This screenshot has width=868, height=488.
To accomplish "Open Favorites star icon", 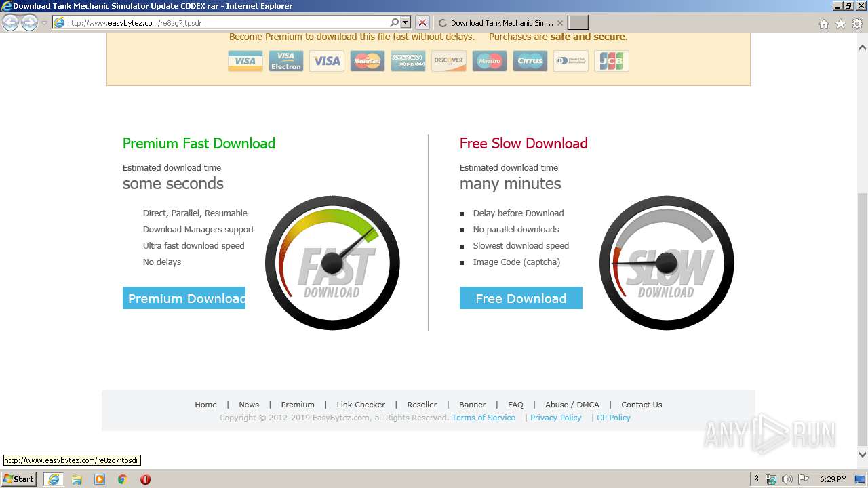I will (840, 24).
